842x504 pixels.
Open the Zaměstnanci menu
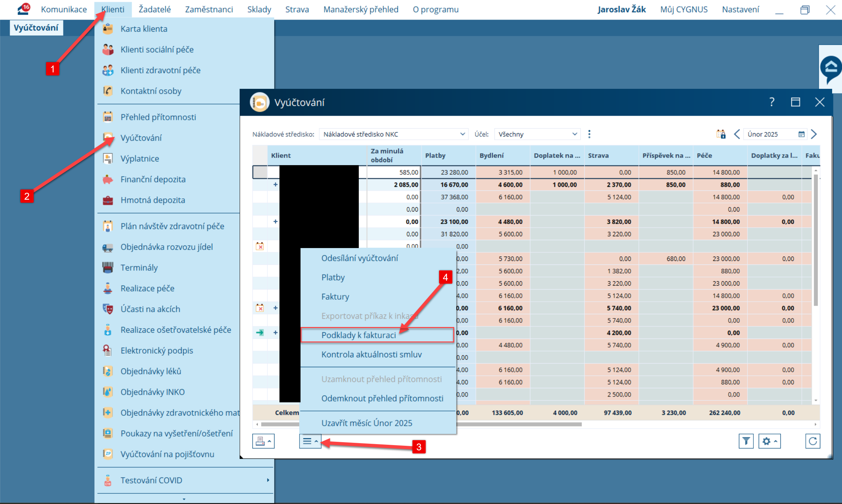(x=209, y=10)
